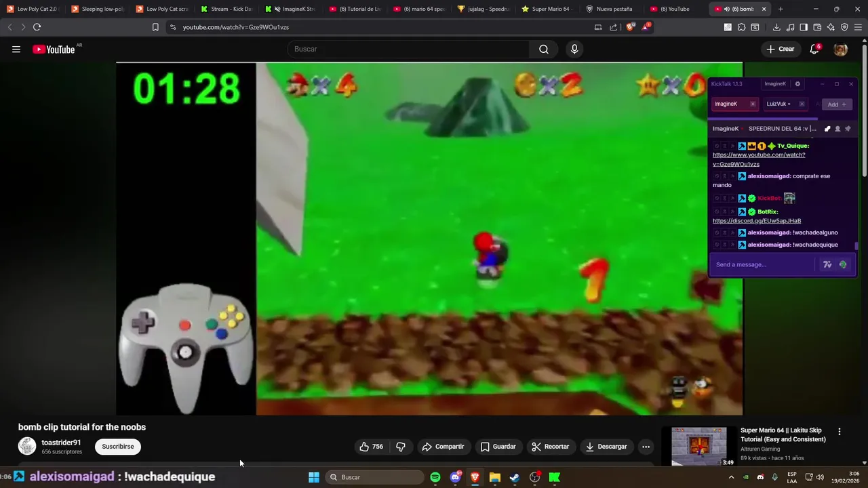Close the ImagineK chat tab in KickTalk
Image resolution: width=868 pixels, height=488 pixels.
coord(753,104)
